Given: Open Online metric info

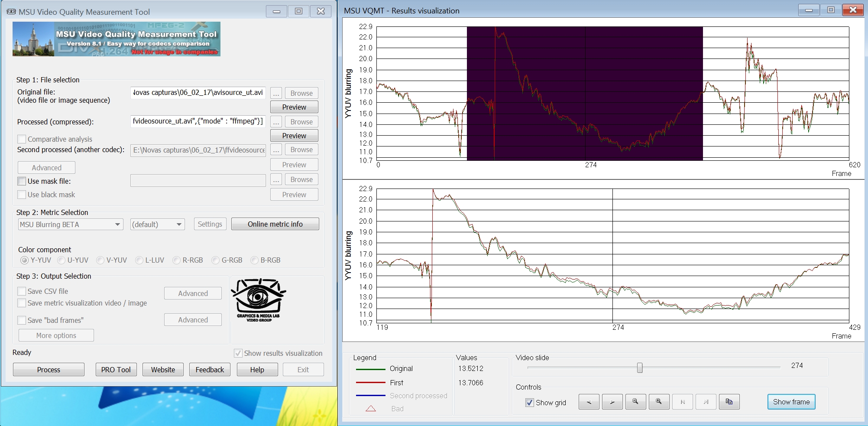Looking at the screenshot, I should click(275, 224).
